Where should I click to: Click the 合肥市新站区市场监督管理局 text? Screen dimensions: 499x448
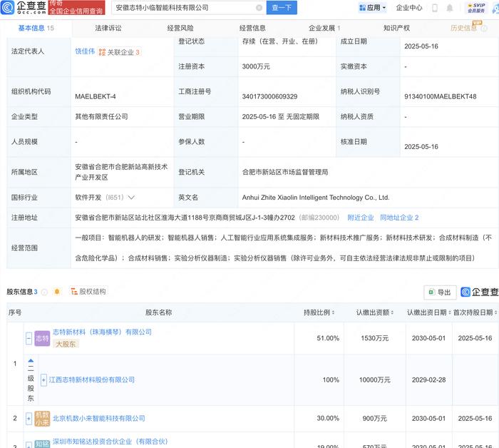(x=285, y=172)
